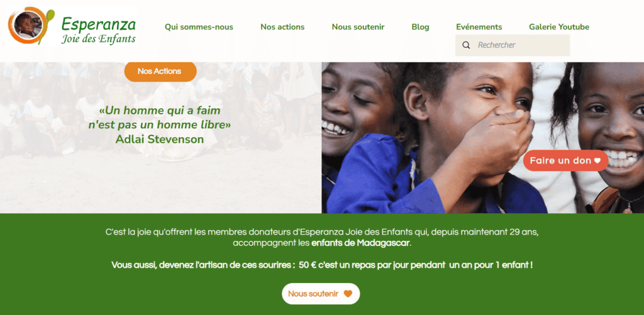The image size is (644, 315).
Task: Click the white Nous soutenir button
Action: tap(321, 294)
